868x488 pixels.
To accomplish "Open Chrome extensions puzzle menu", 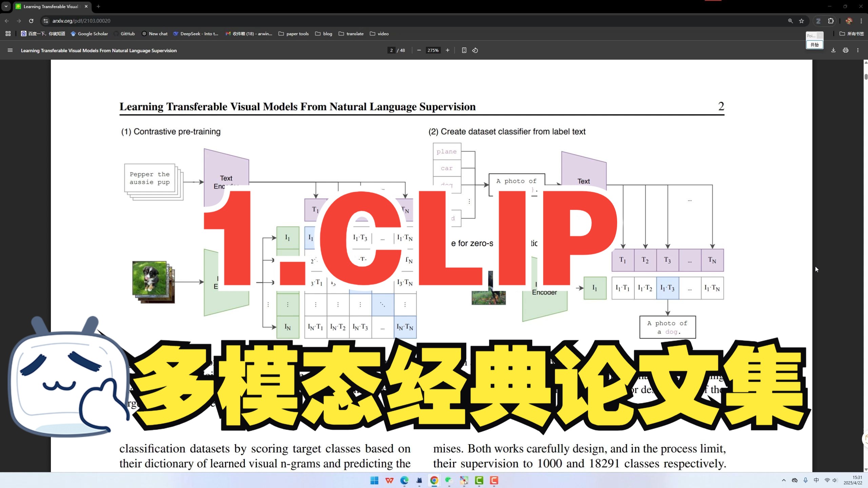I will [x=831, y=21].
